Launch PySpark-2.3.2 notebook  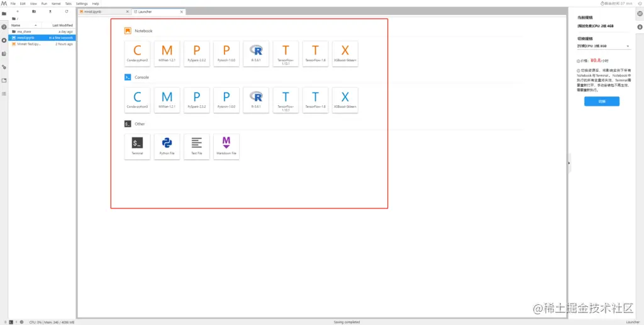tap(197, 54)
